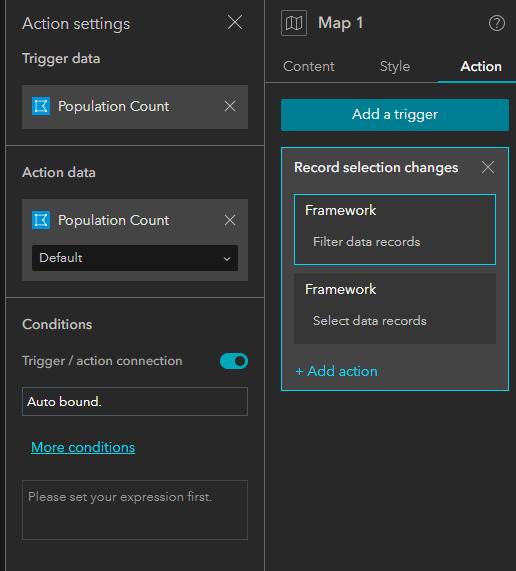Viewport: 516px width, 571px height.
Task: Select the Action tab
Action: [481, 66]
